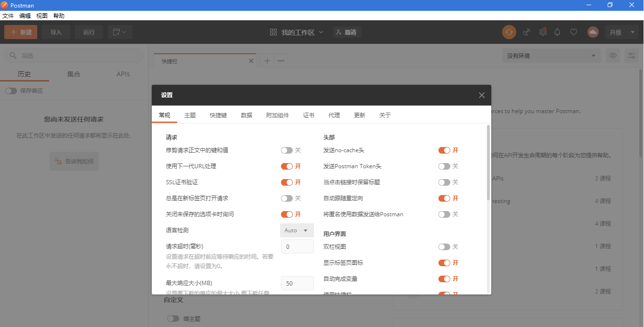Open notifications bell icon

pyautogui.click(x=557, y=32)
